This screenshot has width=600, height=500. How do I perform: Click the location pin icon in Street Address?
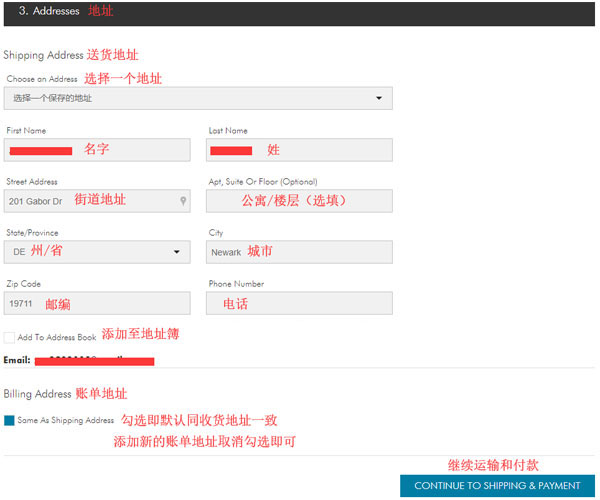[x=183, y=201]
